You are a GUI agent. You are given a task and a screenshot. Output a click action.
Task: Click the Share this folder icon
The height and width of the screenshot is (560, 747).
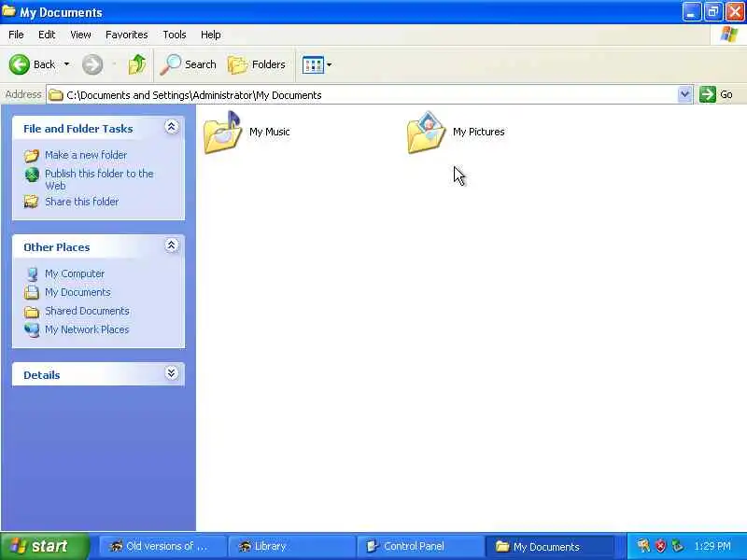32,202
